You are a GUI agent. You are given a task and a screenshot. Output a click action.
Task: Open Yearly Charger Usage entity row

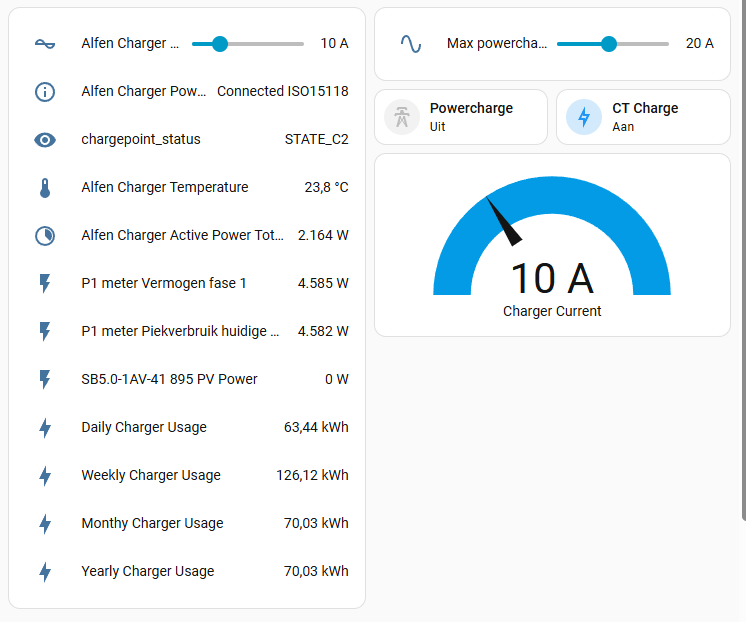pos(148,571)
